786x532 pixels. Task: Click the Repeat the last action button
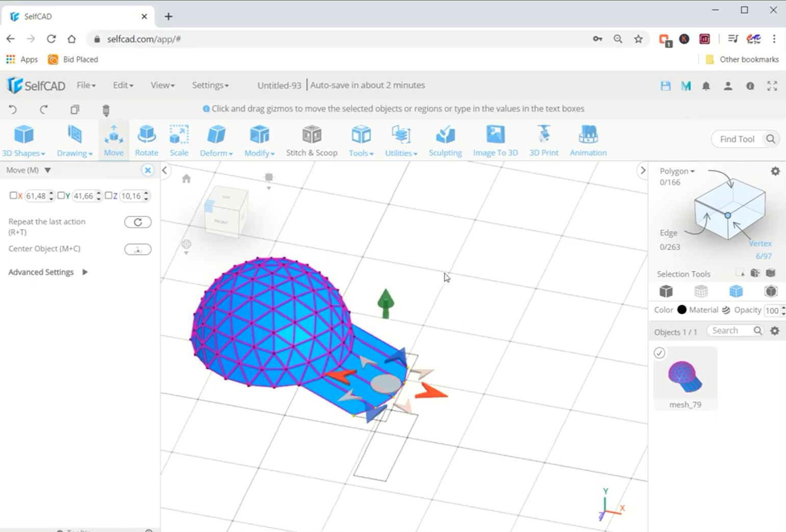point(138,222)
